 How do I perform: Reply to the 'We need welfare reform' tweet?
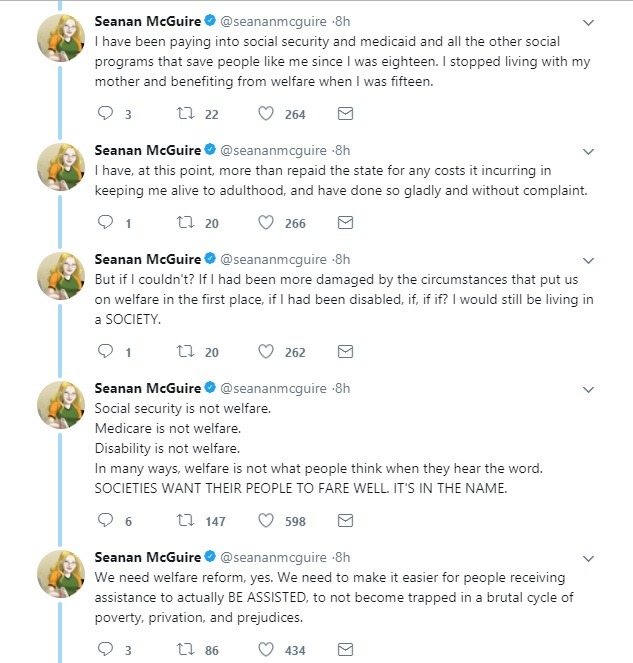tap(105, 649)
